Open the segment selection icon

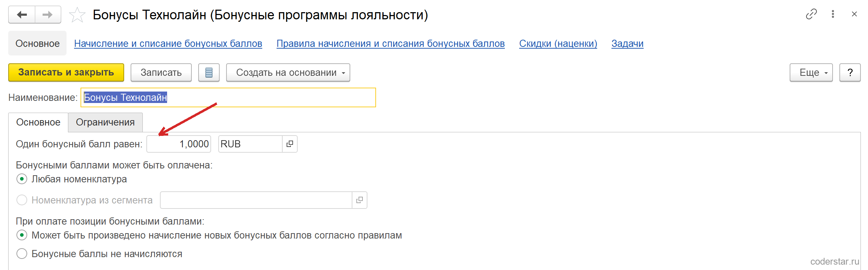pyautogui.click(x=360, y=200)
